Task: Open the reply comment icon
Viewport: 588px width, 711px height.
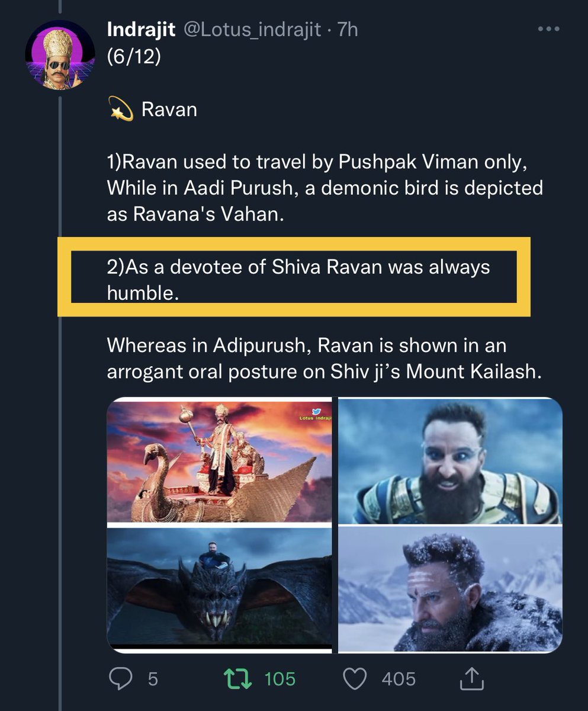Action: pyautogui.click(x=122, y=679)
